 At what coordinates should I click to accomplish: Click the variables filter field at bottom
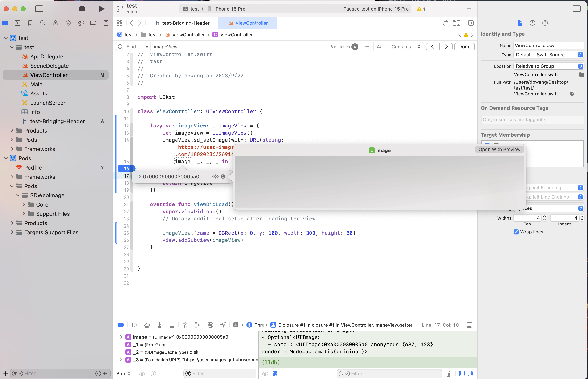(219, 373)
